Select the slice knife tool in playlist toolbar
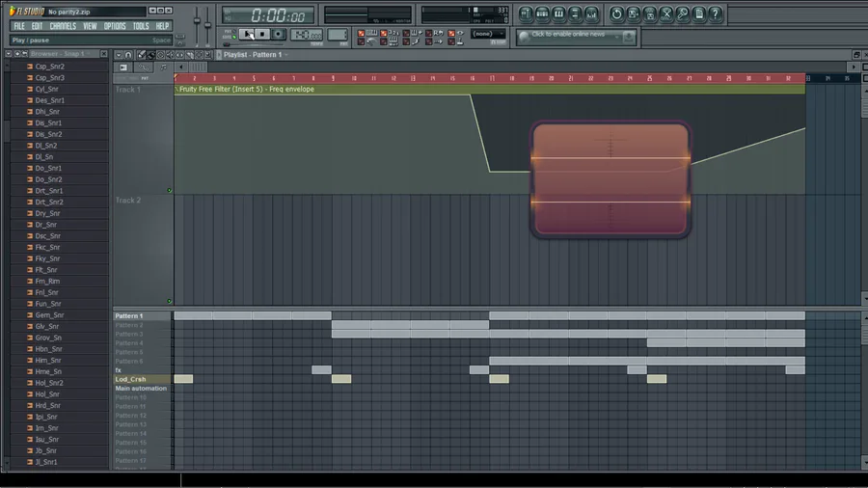 pos(189,55)
